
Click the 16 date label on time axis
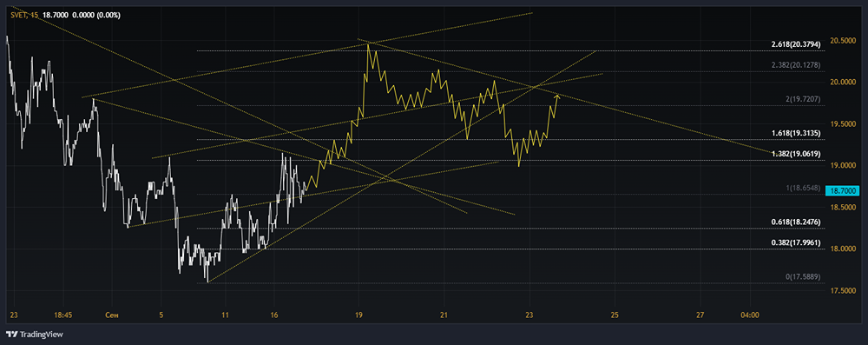[274, 315]
